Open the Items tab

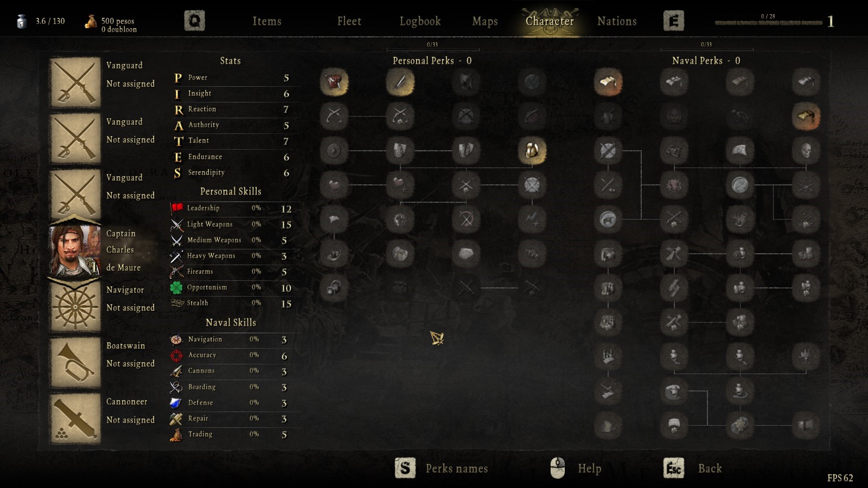(267, 21)
